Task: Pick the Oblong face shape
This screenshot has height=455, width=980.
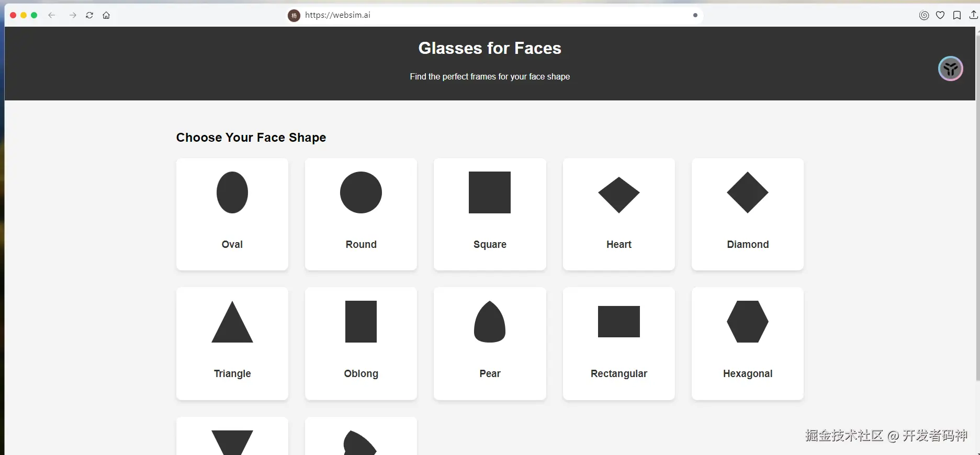Action: click(361, 343)
